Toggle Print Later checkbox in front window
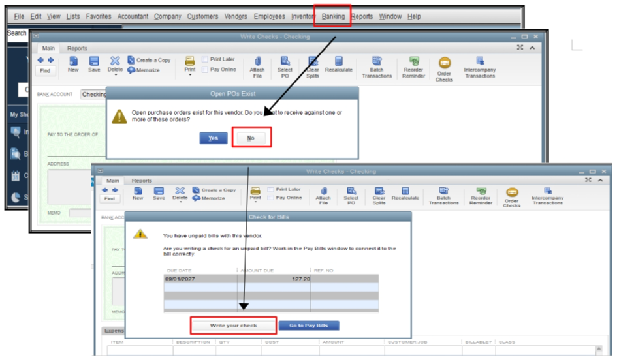 tap(271, 189)
